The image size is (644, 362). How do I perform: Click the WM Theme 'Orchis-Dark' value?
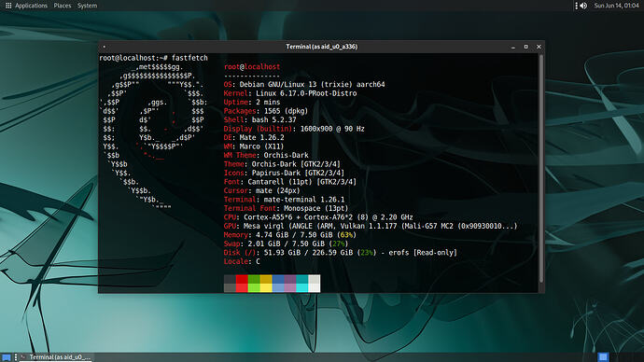pos(286,155)
